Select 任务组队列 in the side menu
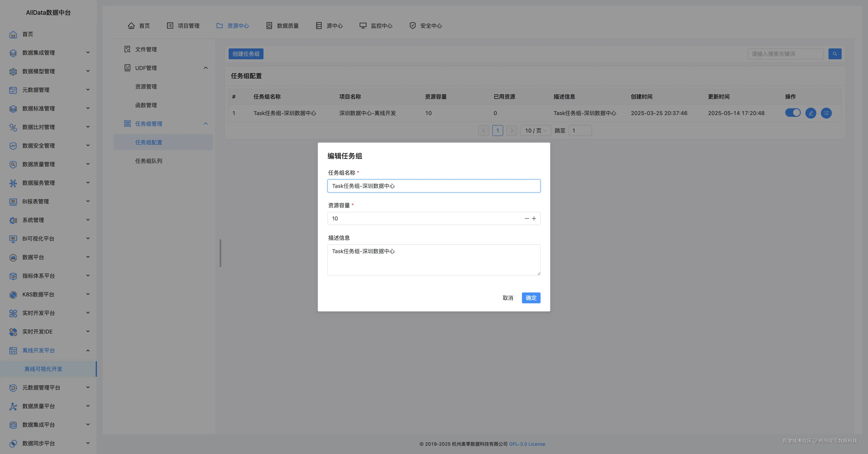Image resolution: width=868 pixels, height=454 pixels. [x=149, y=161]
